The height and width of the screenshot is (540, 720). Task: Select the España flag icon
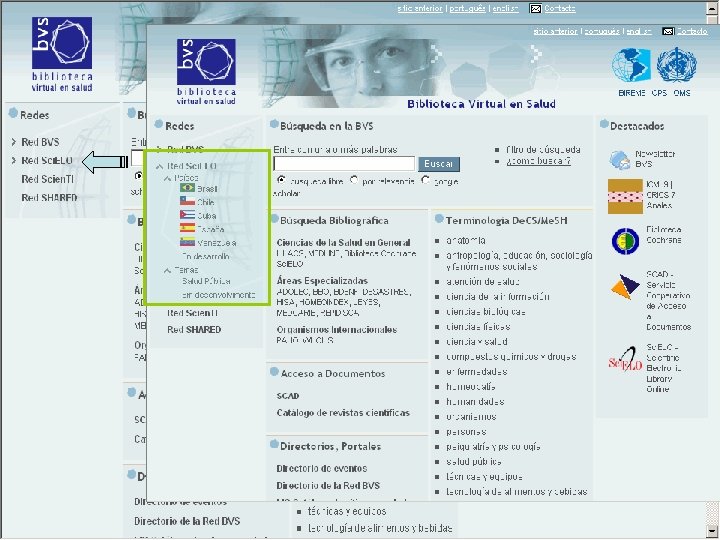tap(187, 228)
